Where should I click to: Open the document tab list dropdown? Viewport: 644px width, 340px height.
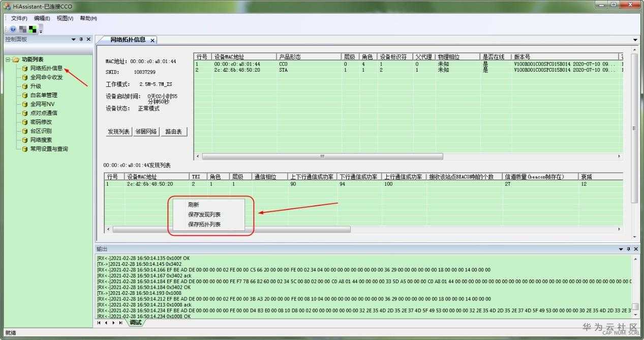[x=635, y=40]
